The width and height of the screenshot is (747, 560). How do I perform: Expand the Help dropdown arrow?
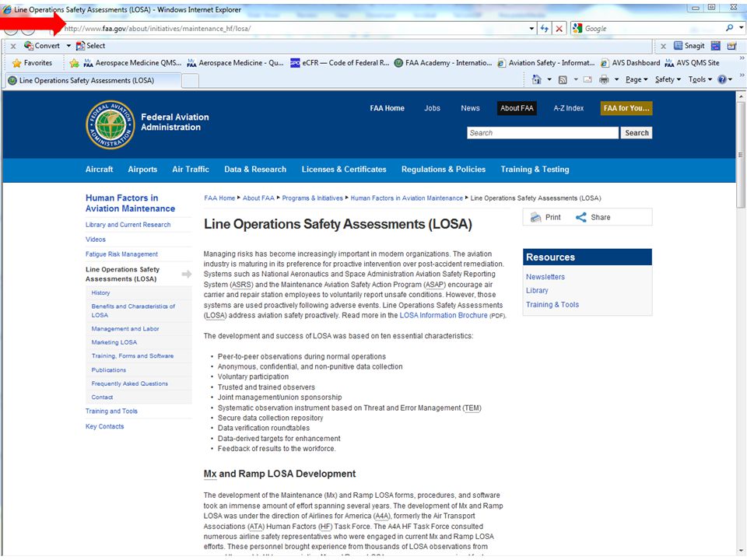point(730,79)
